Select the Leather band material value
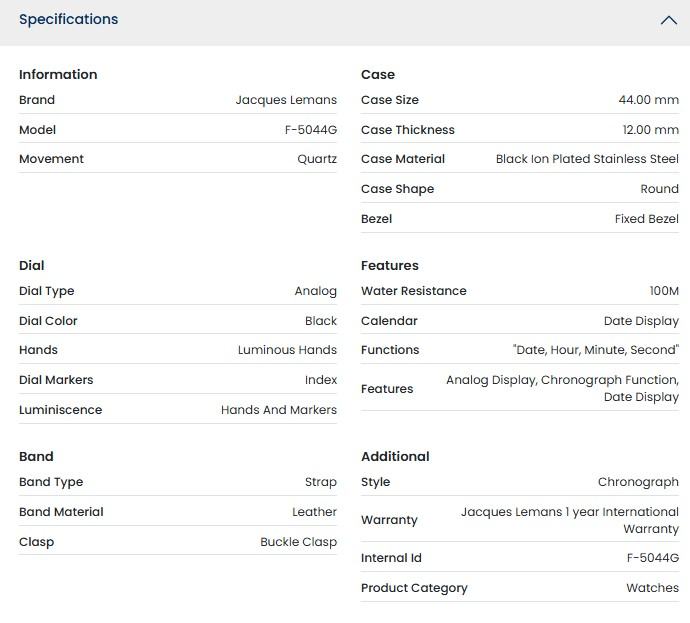The height and width of the screenshot is (623, 690). [314, 512]
